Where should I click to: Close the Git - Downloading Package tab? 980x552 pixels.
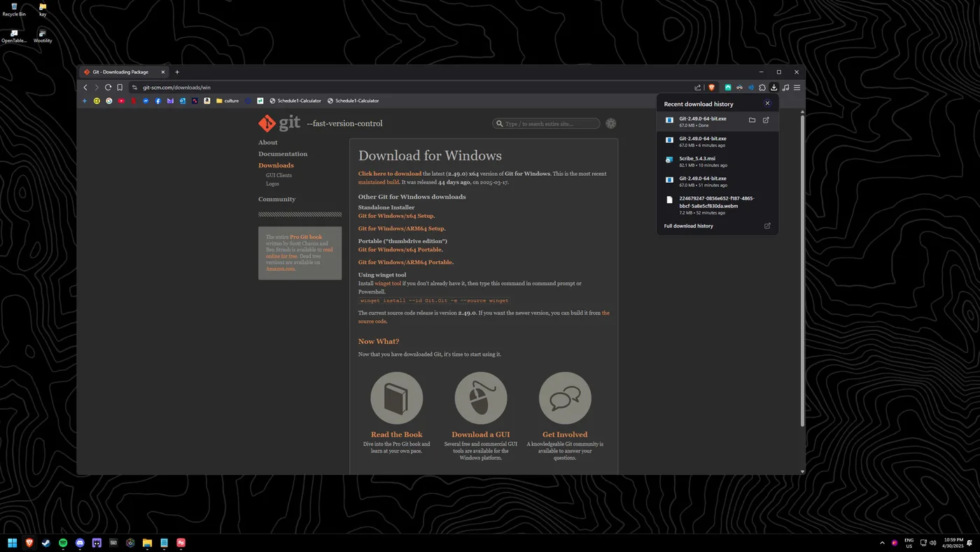pyautogui.click(x=163, y=72)
